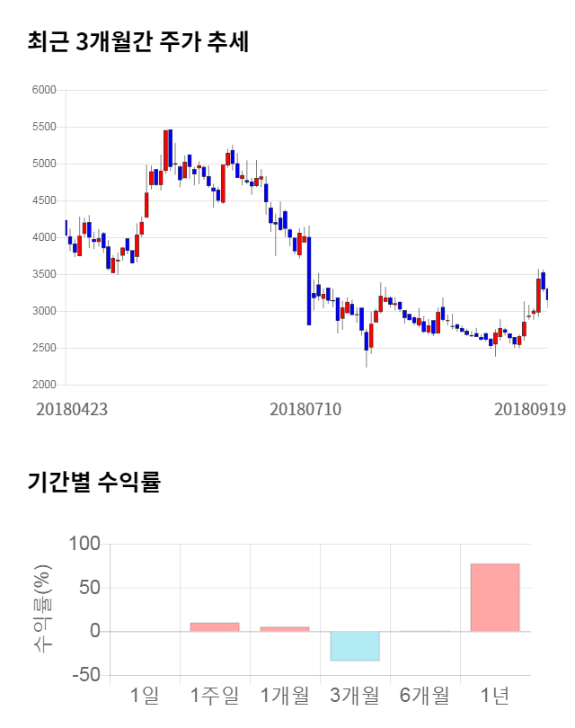Click the 4000 price axis label
This screenshot has width=575, height=728.
click(x=43, y=237)
